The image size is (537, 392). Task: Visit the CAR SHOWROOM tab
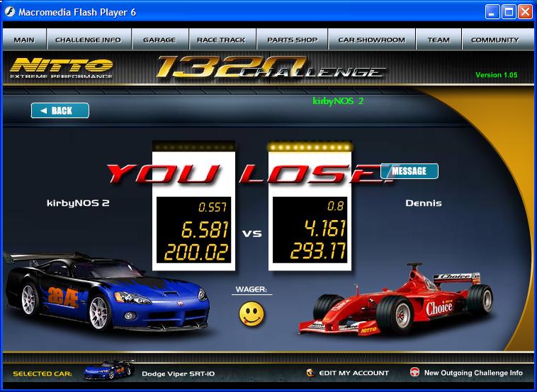coord(372,40)
